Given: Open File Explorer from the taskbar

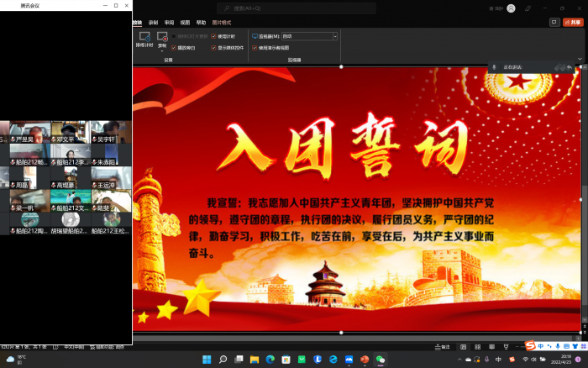Looking at the screenshot, I should click(x=255, y=360).
